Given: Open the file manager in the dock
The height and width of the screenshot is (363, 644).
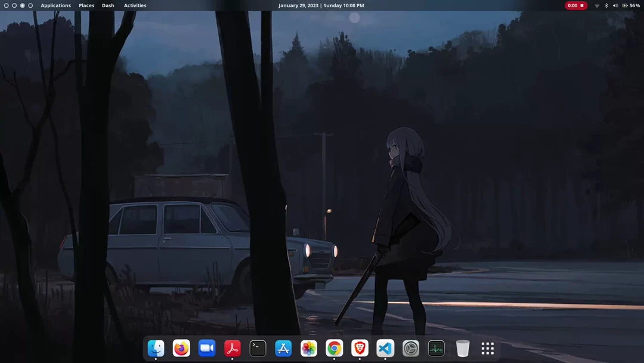Looking at the screenshot, I should 156,348.
